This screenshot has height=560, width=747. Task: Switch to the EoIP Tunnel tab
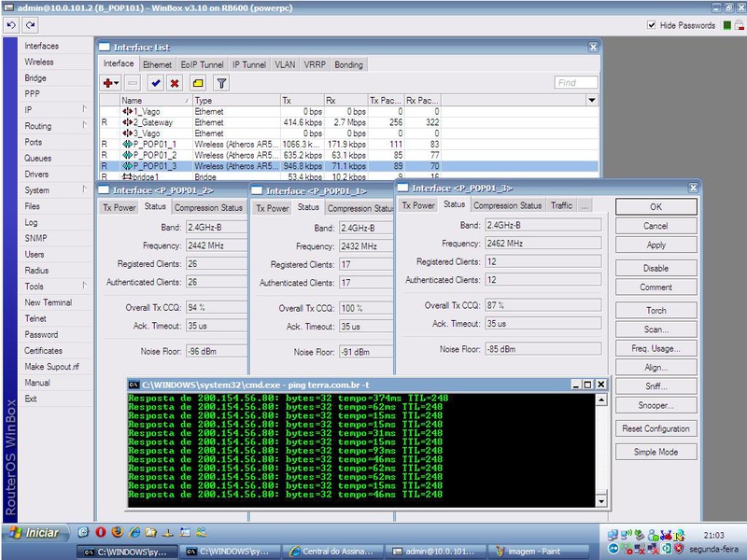click(202, 64)
